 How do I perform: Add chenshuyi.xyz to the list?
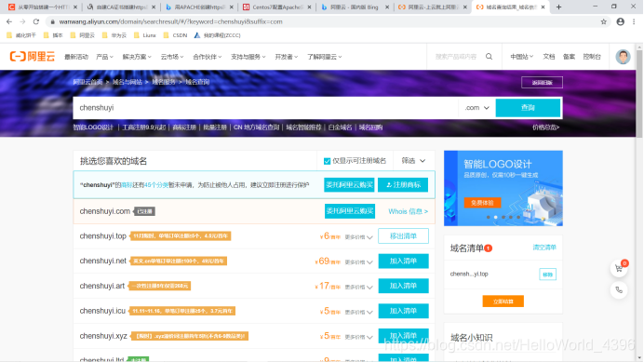pyautogui.click(x=403, y=336)
